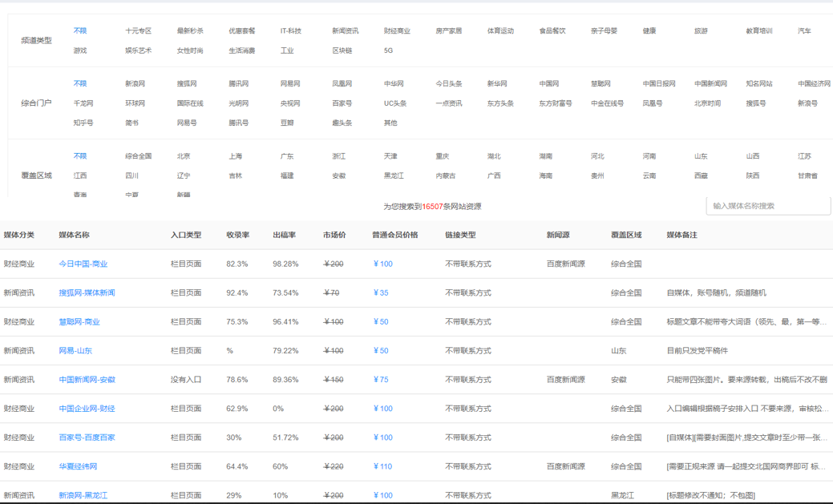Click the 普通会员价格 column header
The image size is (833, 504).
click(x=394, y=235)
